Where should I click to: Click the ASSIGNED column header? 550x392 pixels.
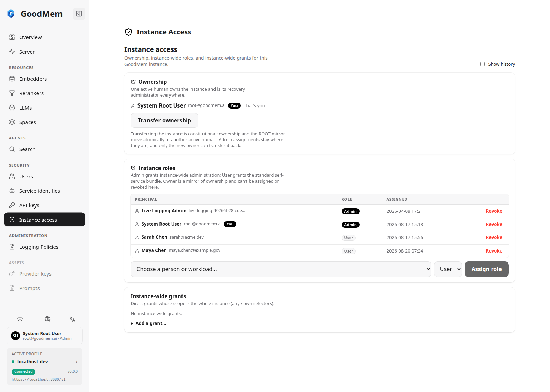[x=397, y=199]
